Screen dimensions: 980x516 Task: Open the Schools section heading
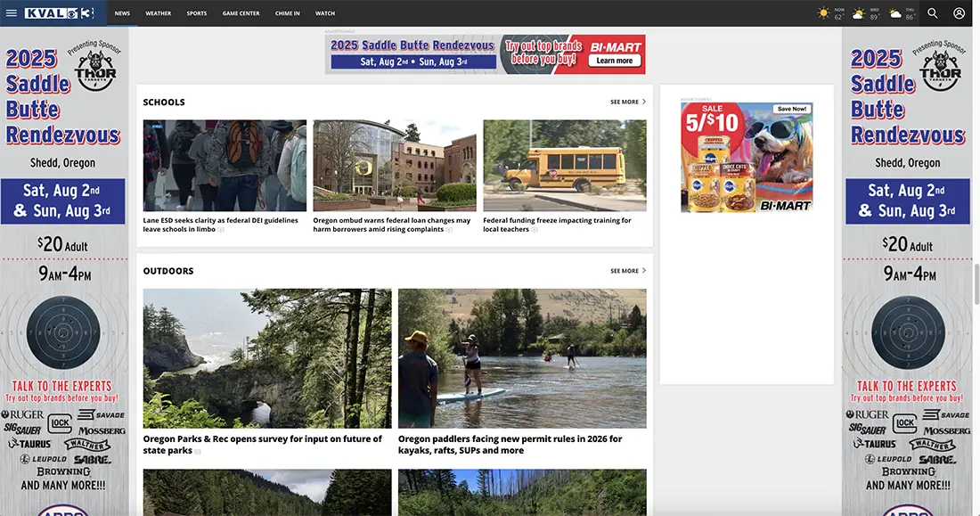pyautogui.click(x=164, y=102)
